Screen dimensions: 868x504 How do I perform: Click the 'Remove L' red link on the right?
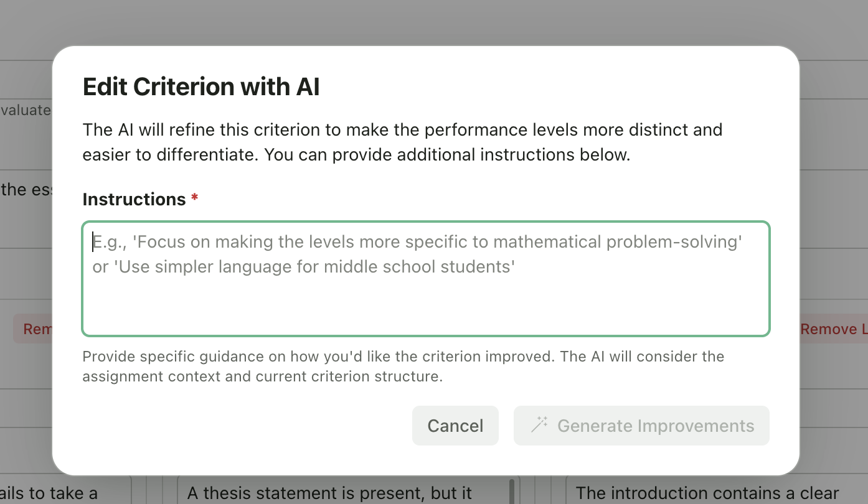coord(834,329)
